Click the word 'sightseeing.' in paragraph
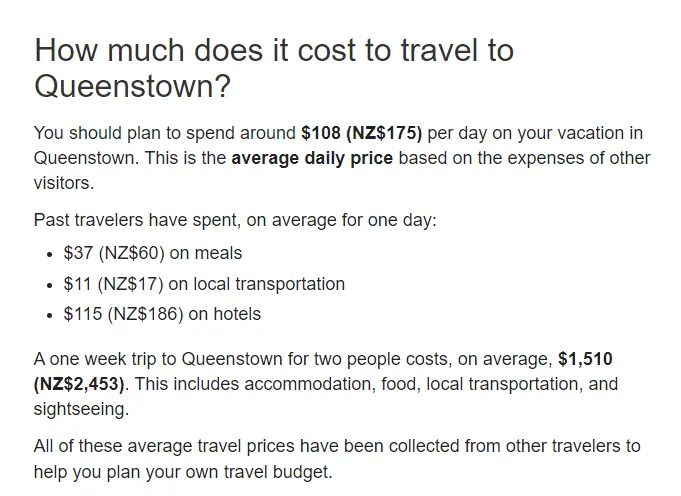This screenshot has height=496, width=681. [81, 410]
